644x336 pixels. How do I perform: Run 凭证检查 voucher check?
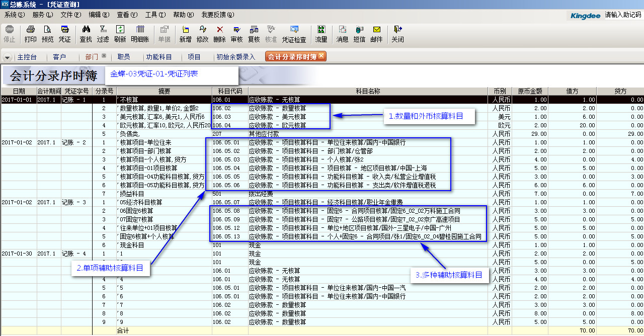[294, 34]
